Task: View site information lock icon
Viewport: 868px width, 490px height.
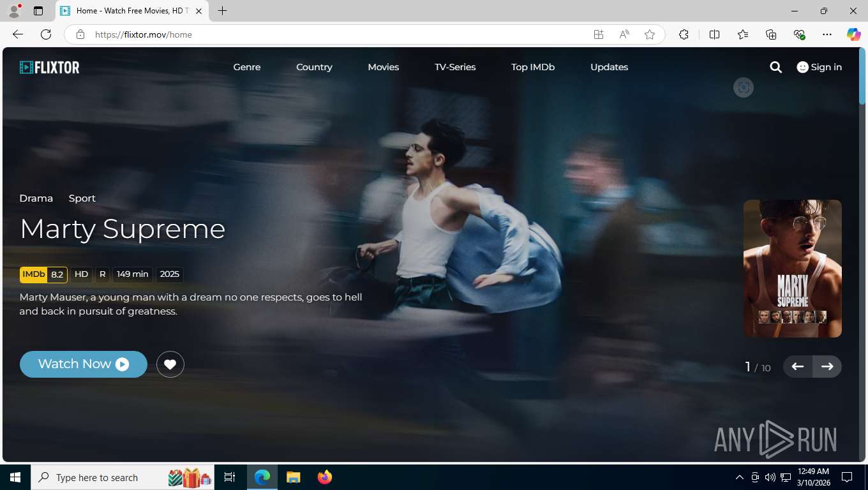Action: tap(80, 34)
